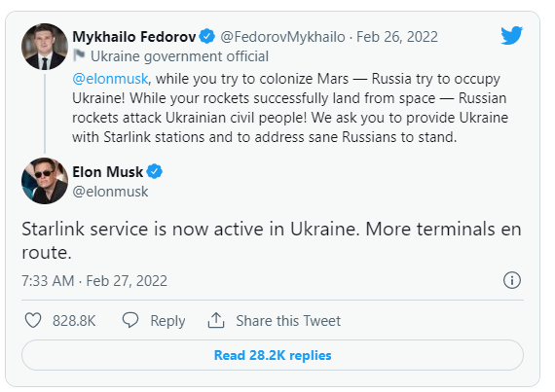Open the @elonmusk mention in Fedorov's tweet

[110, 79]
